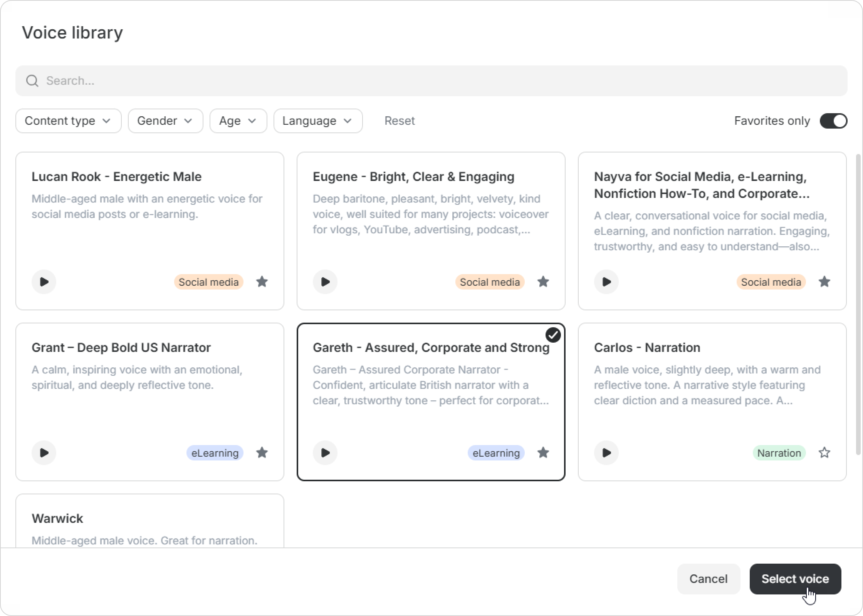Viewport: 863px width, 616px height.
Task: Remove Nayva from favorites via star
Action: (x=824, y=282)
